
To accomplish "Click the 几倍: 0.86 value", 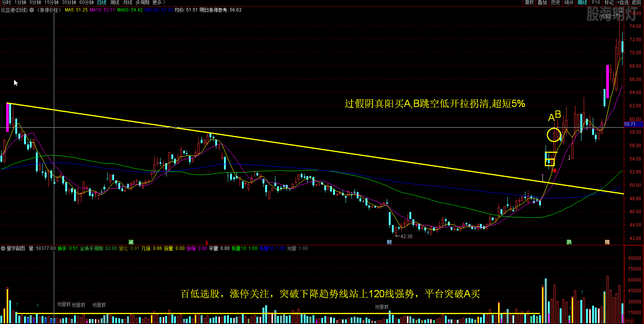I will pos(152,248).
